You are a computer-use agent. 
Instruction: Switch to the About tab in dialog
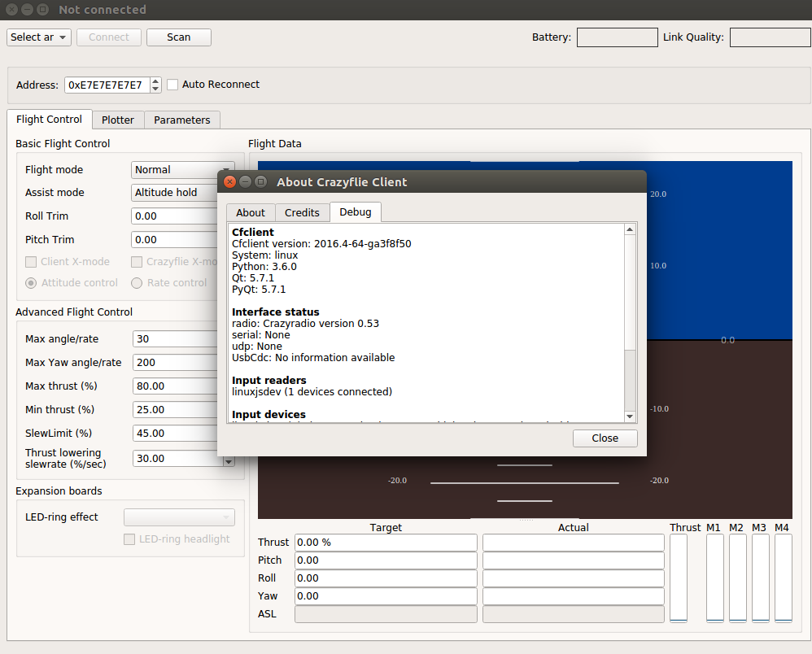[x=251, y=213]
